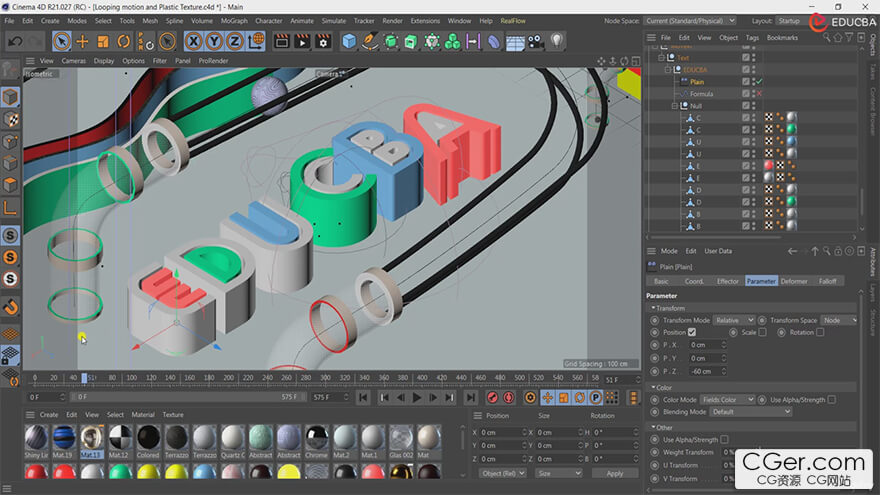The height and width of the screenshot is (495, 880).
Task: Open the Node Space dropdown
Action: (x=689, y=21)
